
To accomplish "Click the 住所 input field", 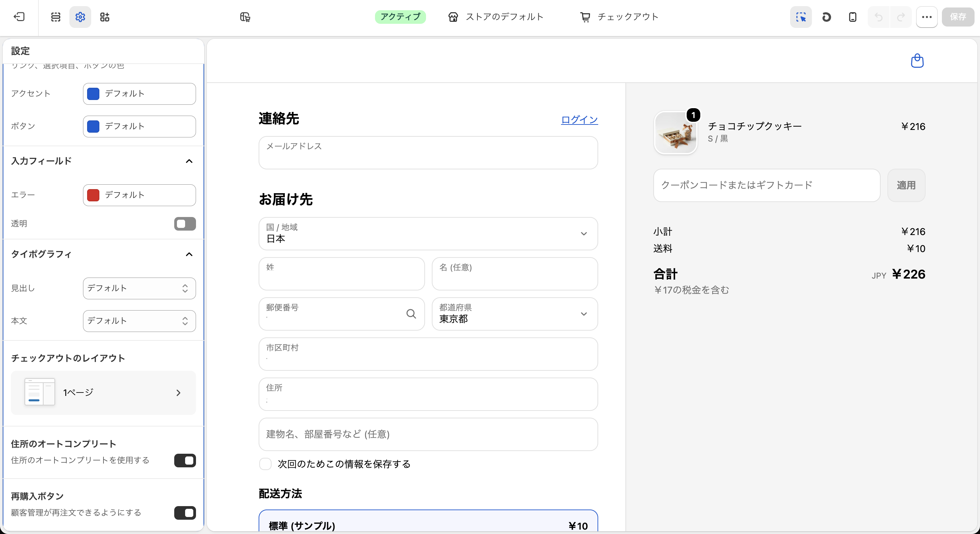I will [x=428, y=394].
